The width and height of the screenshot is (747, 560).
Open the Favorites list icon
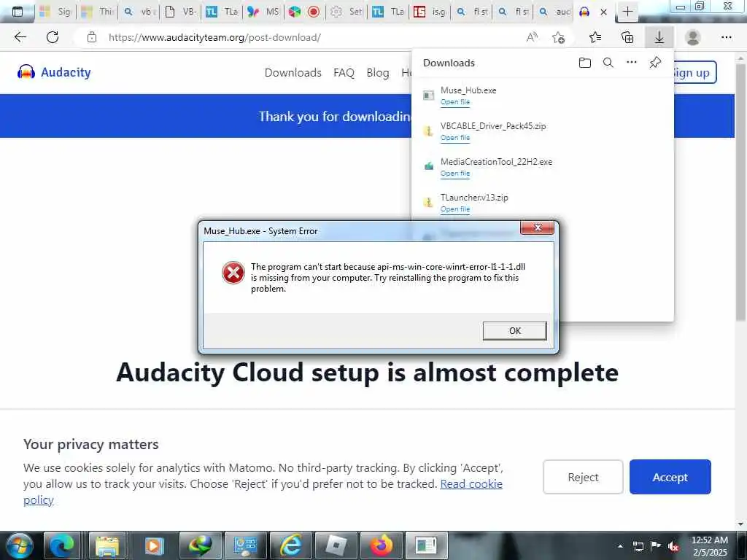point(595,37)
